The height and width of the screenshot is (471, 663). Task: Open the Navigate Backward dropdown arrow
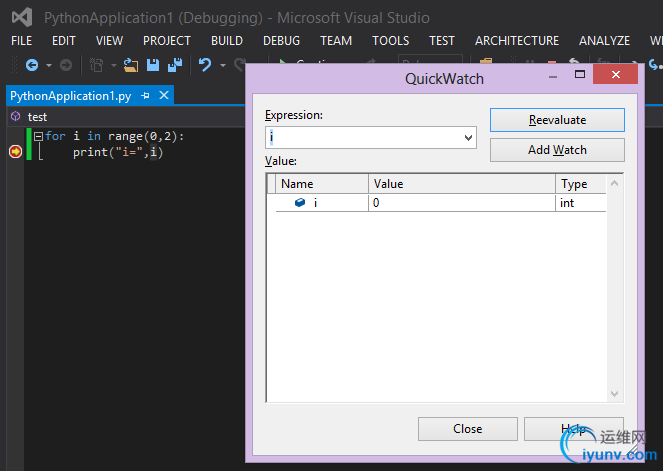[x=49, y=66]
